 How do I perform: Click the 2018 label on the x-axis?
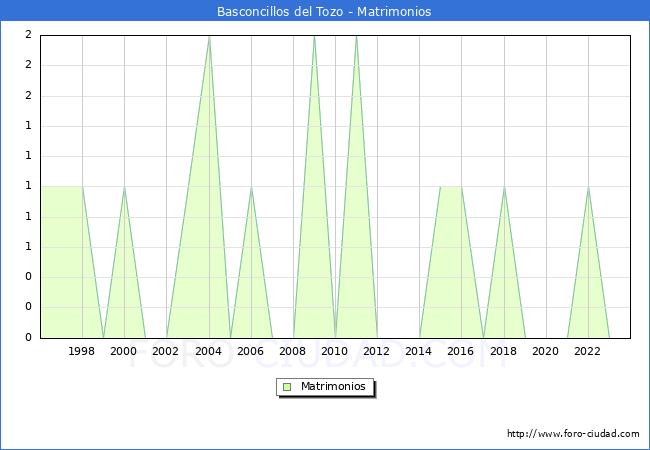(x=503, y=351)
